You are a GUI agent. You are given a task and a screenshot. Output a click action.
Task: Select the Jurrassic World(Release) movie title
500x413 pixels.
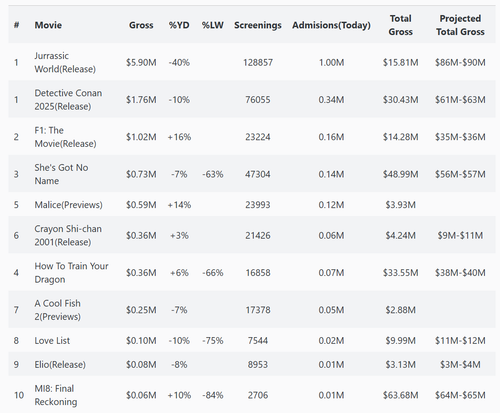[65, 62]
